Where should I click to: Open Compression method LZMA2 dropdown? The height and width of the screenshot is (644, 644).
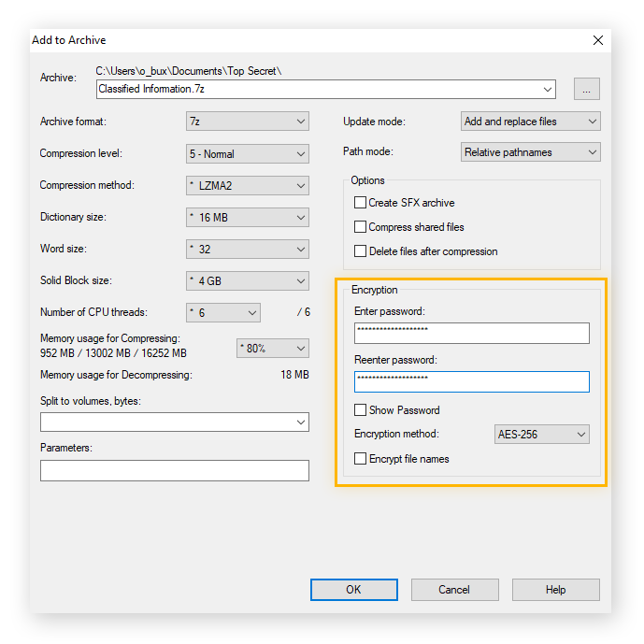click(247, 185)
